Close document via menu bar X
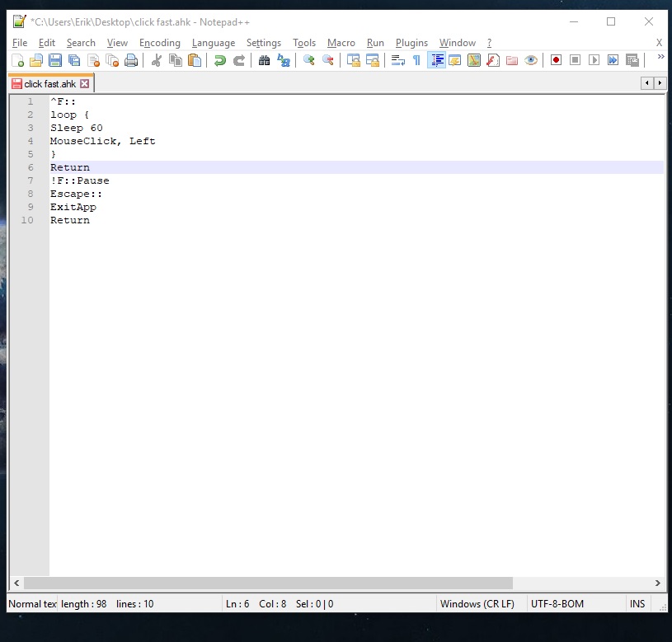 [x=659, y=43]
